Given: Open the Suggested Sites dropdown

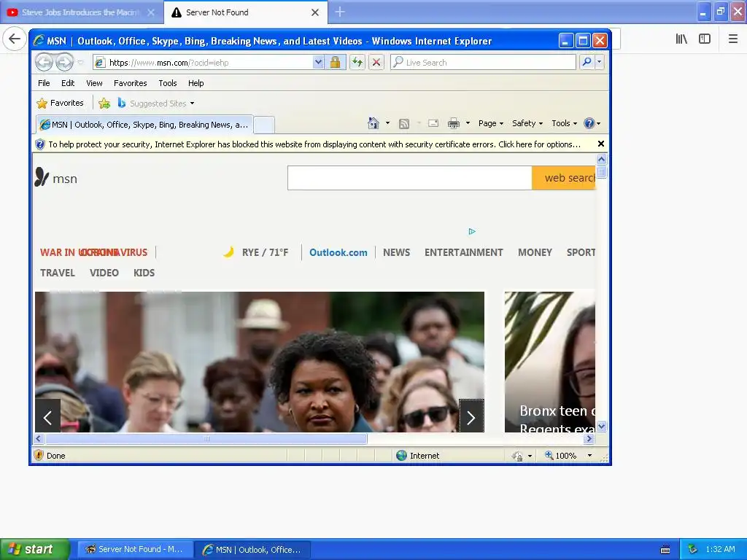Looking at the screenshot, I should (157, 103).
